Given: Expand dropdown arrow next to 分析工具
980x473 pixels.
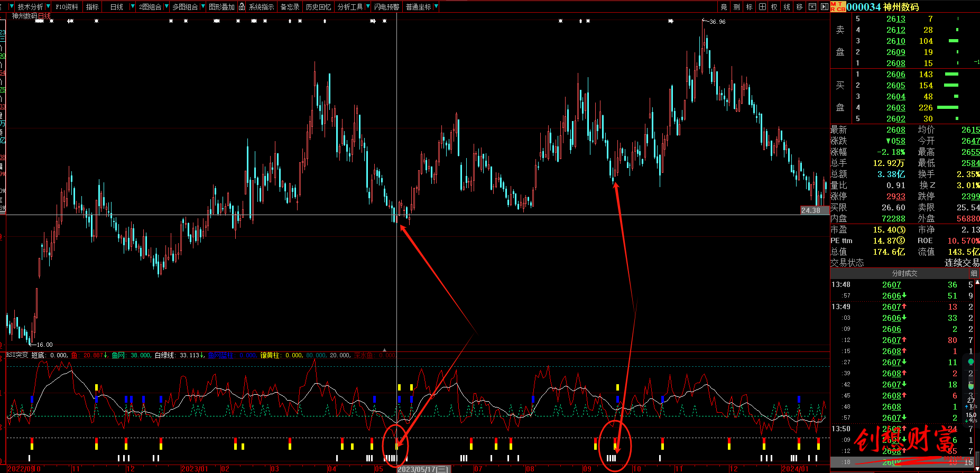Looking at the screenshot, I should [x=368, y=7].
